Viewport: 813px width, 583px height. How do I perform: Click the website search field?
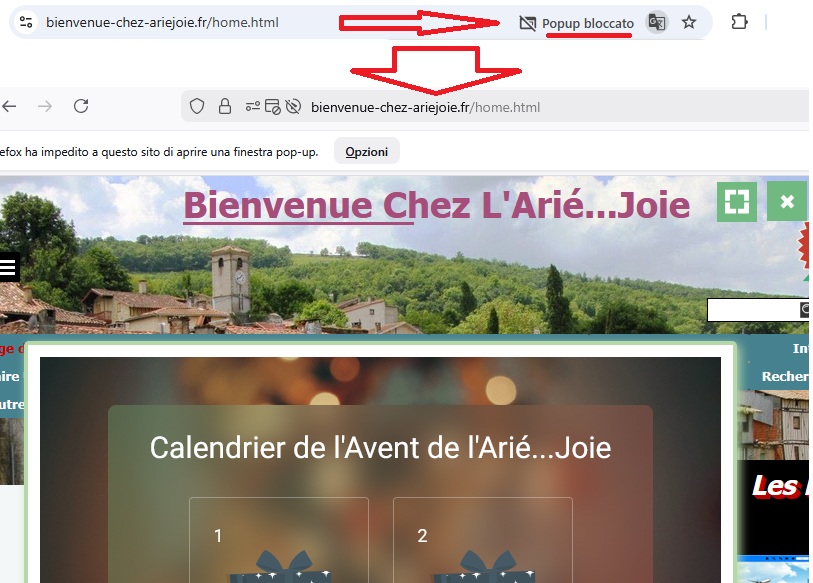click(x=754, y=310)
